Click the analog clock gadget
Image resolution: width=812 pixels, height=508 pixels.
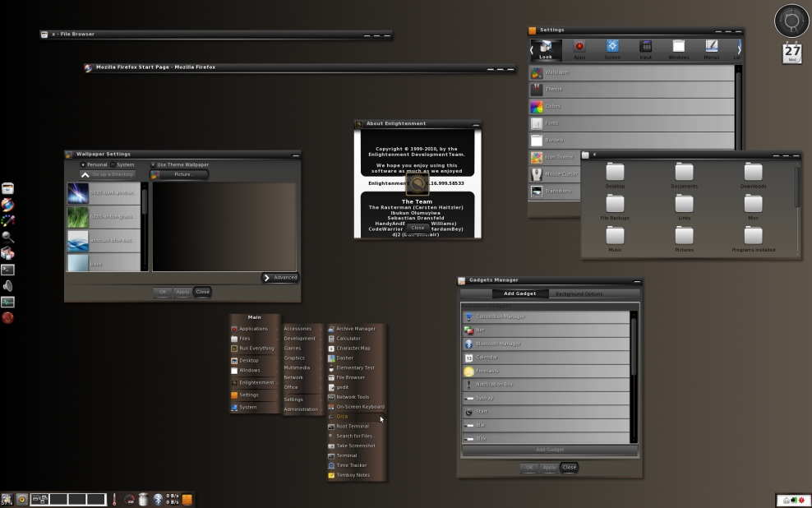click(x=791, y=21)
